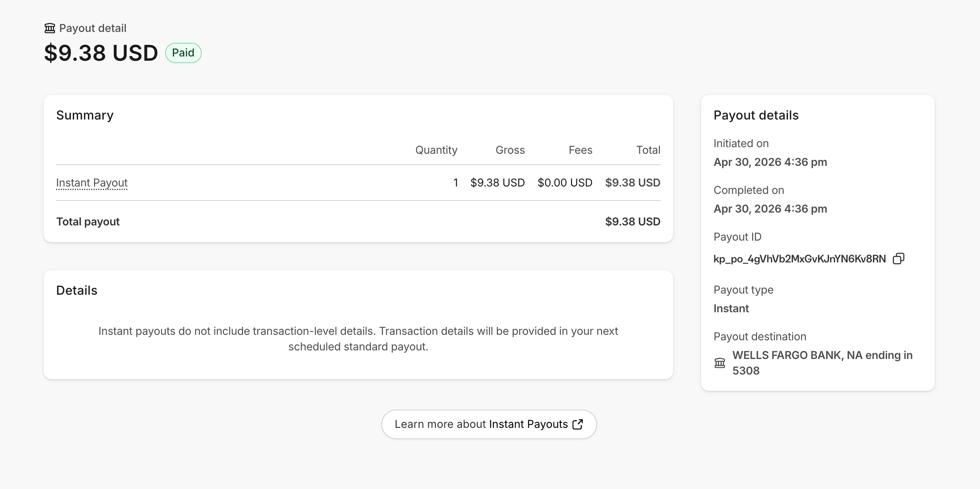Click the Instant Payout row total $9.38 USD

pos(633,183)
